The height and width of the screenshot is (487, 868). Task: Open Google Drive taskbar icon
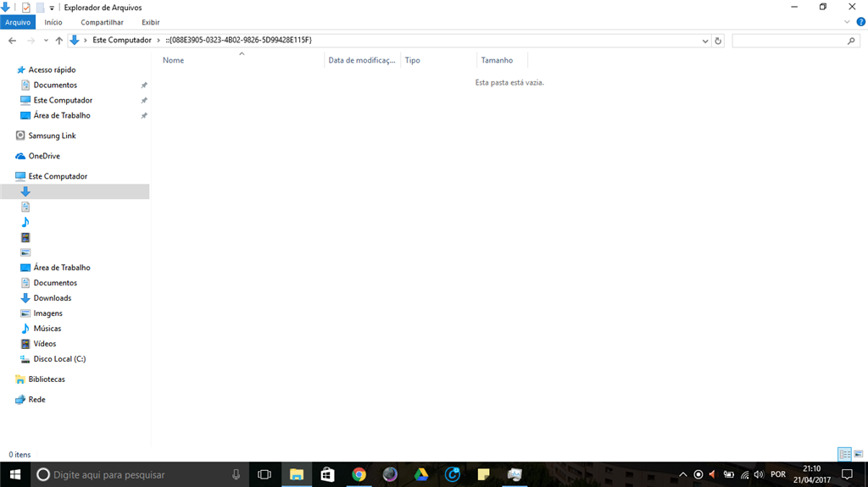pyautogui.click(x=421, y=474)
